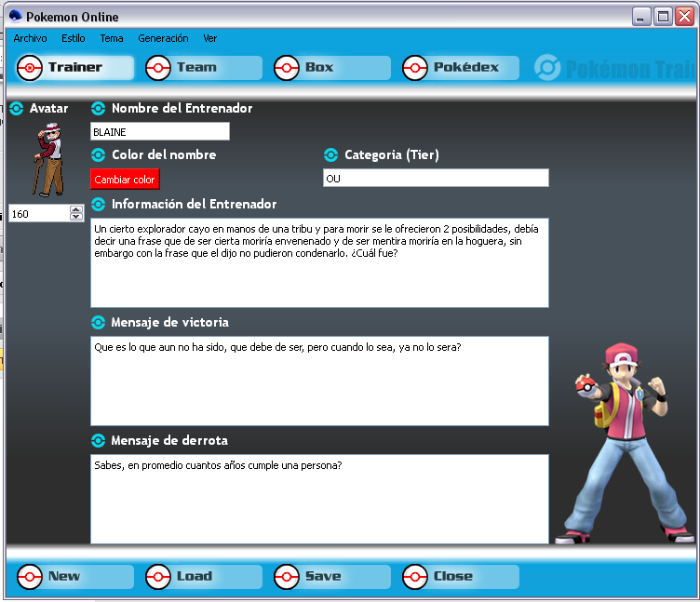Click the Pokéball icon on New button
Image resolution: width=700 pixels, height=602 pixels.
(30, 577)
